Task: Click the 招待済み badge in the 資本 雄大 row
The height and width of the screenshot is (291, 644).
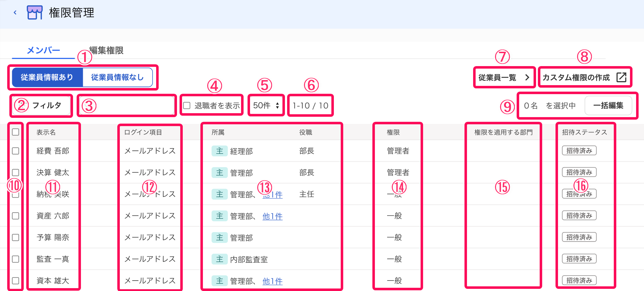Action: point(579,280)
